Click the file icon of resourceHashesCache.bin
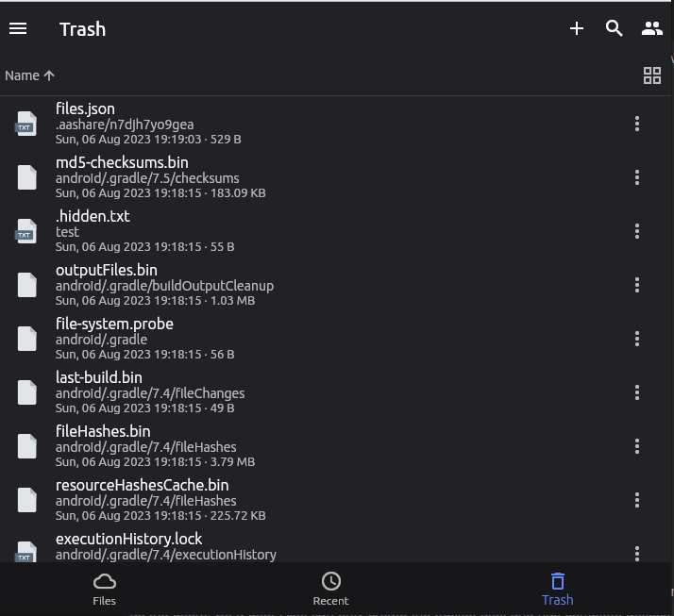The image size is (674, 616). click(x=26, y=500)
